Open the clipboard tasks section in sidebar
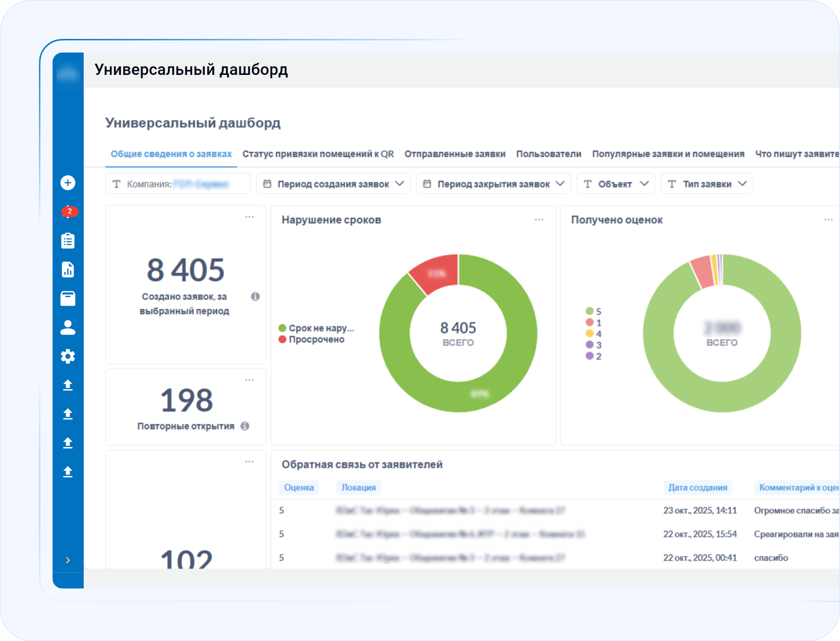Screen dimensions: 840x641 click(68, 240)
